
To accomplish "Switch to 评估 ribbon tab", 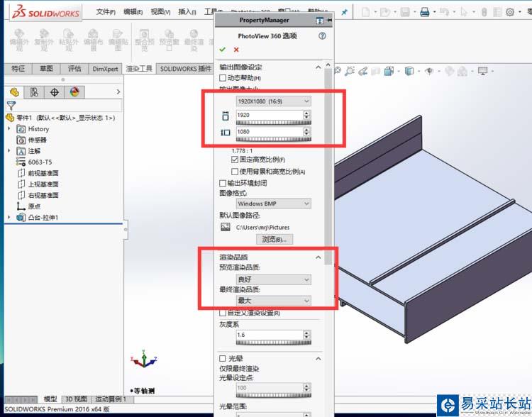I will click(x=74, y=69).
